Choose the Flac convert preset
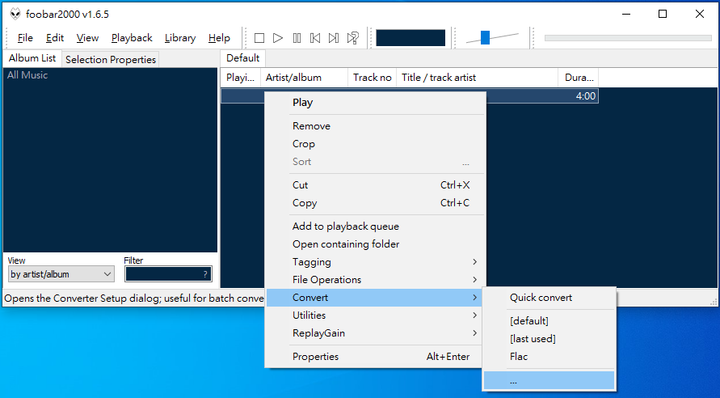 [x=549, y=357]
